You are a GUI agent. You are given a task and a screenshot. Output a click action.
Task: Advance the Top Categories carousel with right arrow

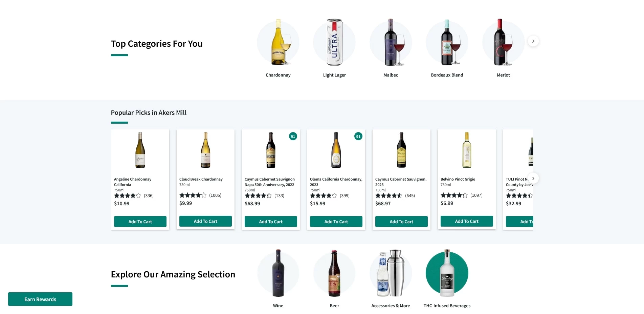point(533,41)
